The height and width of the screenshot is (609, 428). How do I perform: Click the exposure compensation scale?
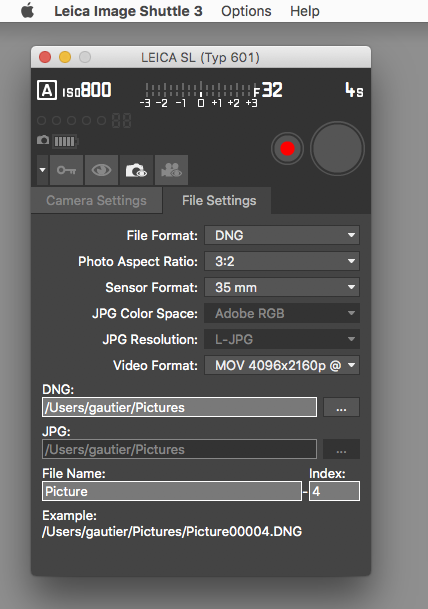[x=199, y=94]
